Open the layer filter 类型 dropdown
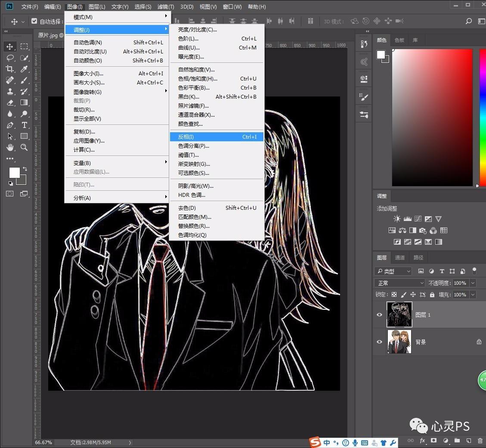The width and height of the screenshot is (486, 448). [x=393, y=271]
